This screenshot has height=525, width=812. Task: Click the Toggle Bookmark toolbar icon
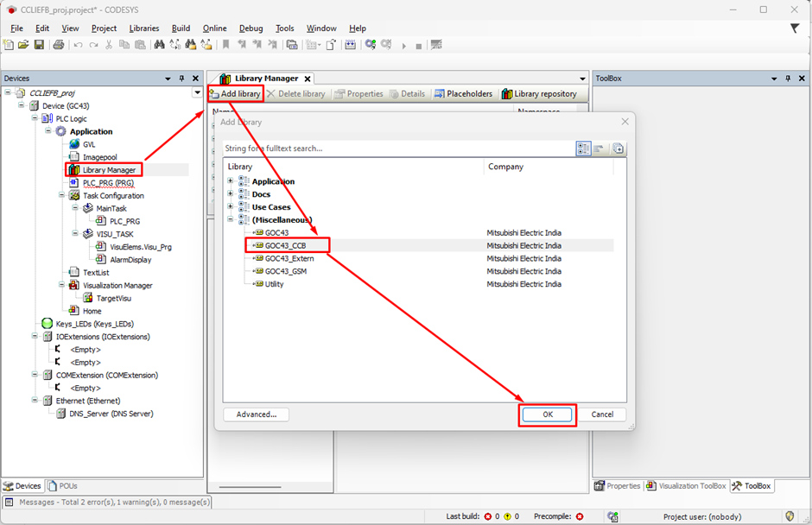pyautogui.click(x=225, y=45)
